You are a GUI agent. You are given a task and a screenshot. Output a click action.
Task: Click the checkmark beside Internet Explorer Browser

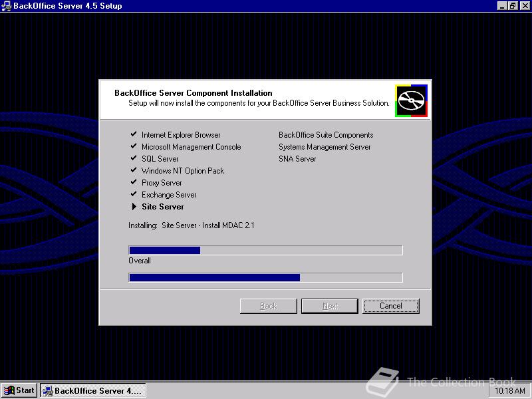(x=134, y=134)
